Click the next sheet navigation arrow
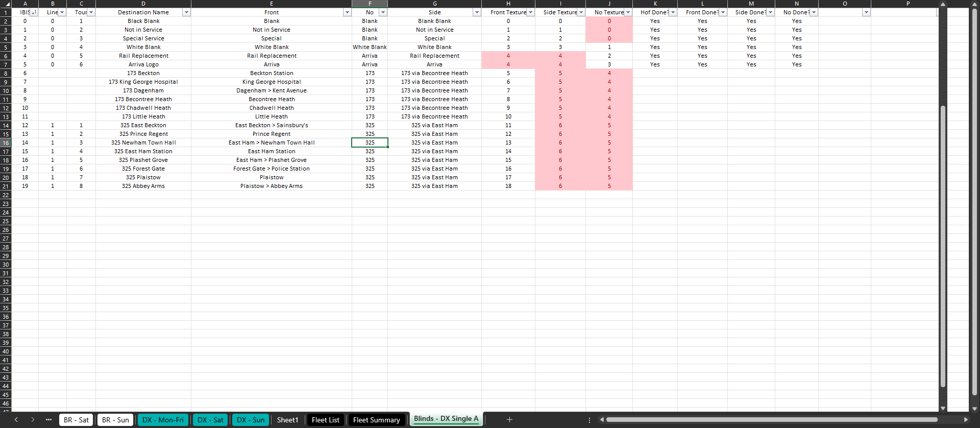Viewport: 980px width, 428px height. (x=33, y=420)
